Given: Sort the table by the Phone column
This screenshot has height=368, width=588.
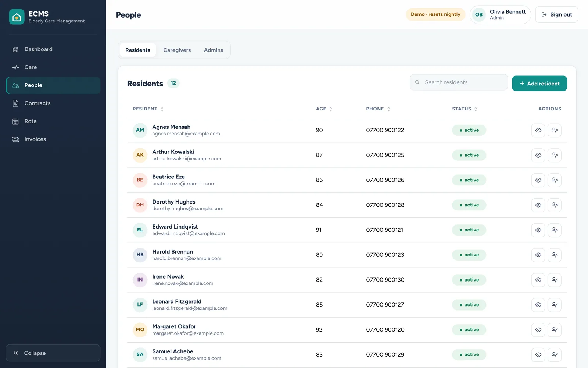Looking at the screenshot, I should 378,109.
